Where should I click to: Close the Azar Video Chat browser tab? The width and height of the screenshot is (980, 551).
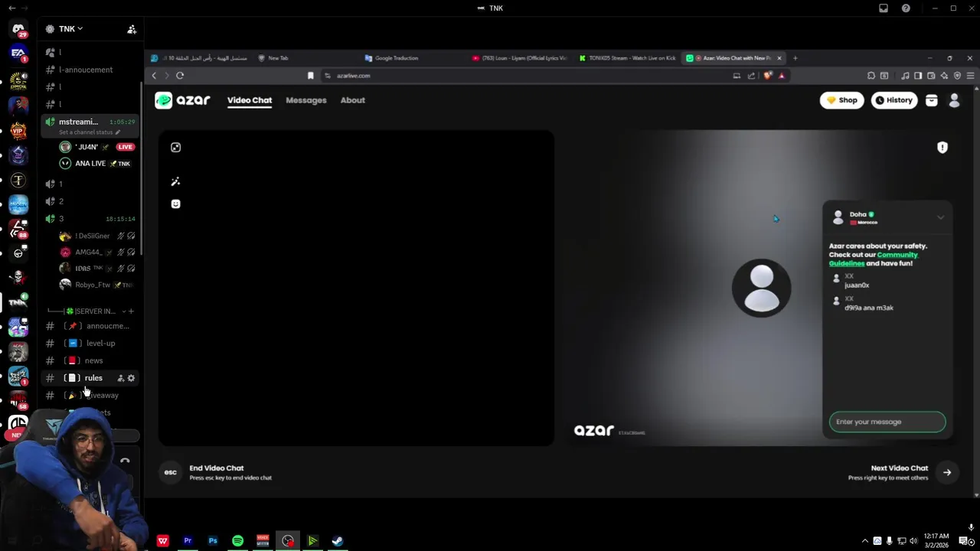tap(779, 58)
